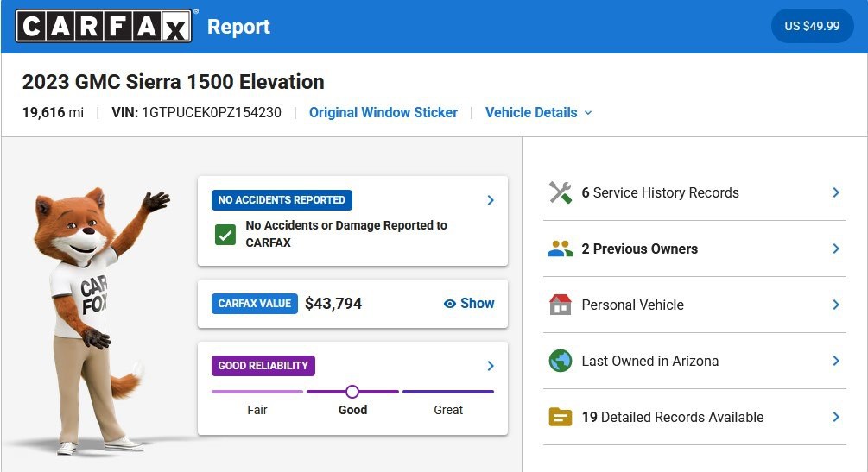Expand the Previous Owners chevron
The height and width of the screenshot is (472, 868).
tap(836, 249)
